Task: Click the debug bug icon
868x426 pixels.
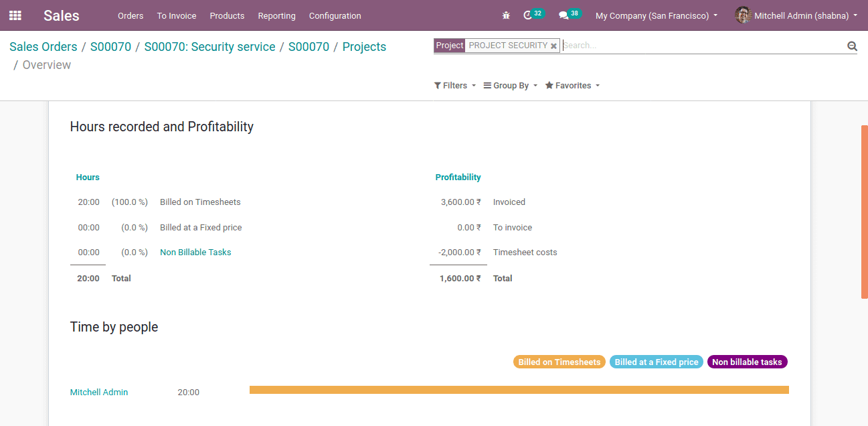Action: coord(506,15)
